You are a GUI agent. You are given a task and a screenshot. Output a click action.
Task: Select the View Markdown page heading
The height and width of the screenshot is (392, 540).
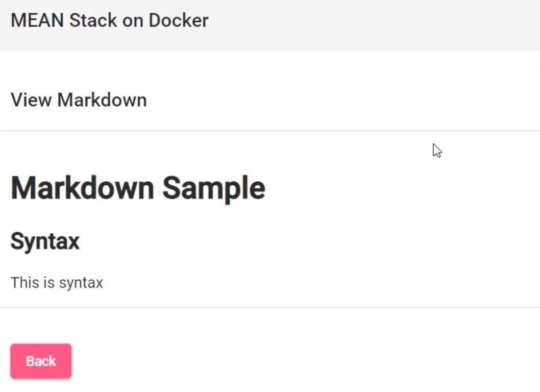click(x=79, y=100)
